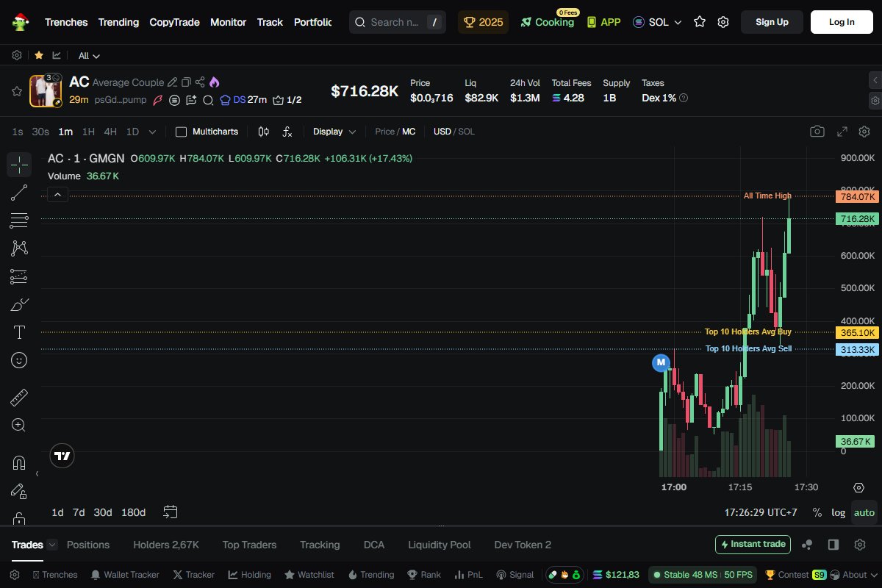The height and width of the screenshot is (588, 882).
Task: Tick the Multicharts checkbox
Action: click(182, 132)
